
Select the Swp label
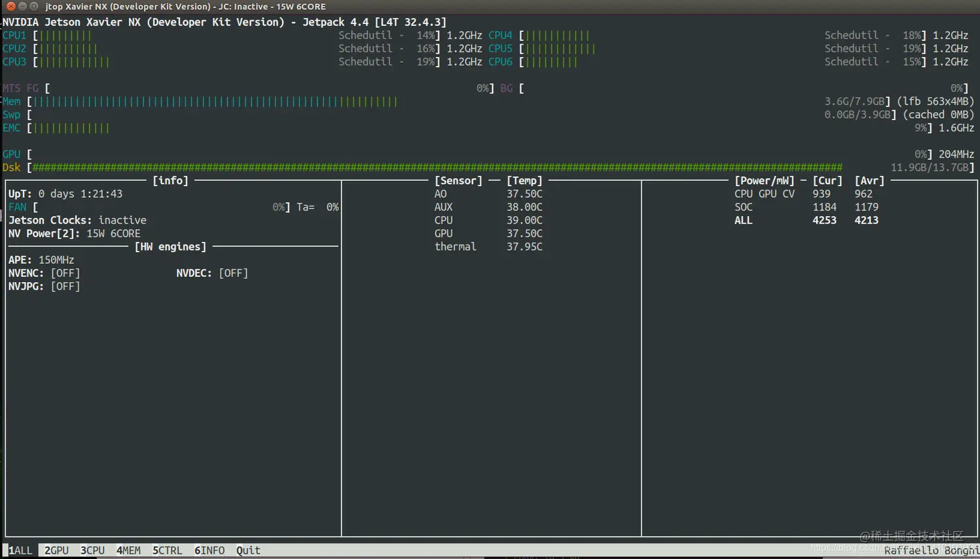(x=11, y=115)
